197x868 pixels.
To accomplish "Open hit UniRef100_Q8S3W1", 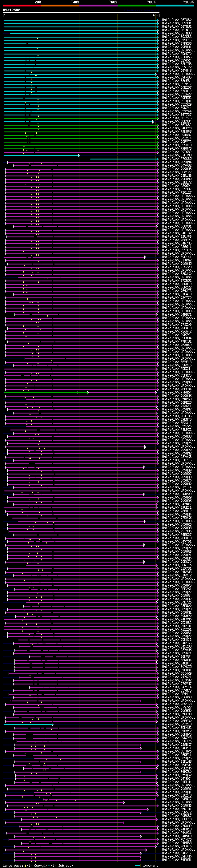I will coord(177,23).
